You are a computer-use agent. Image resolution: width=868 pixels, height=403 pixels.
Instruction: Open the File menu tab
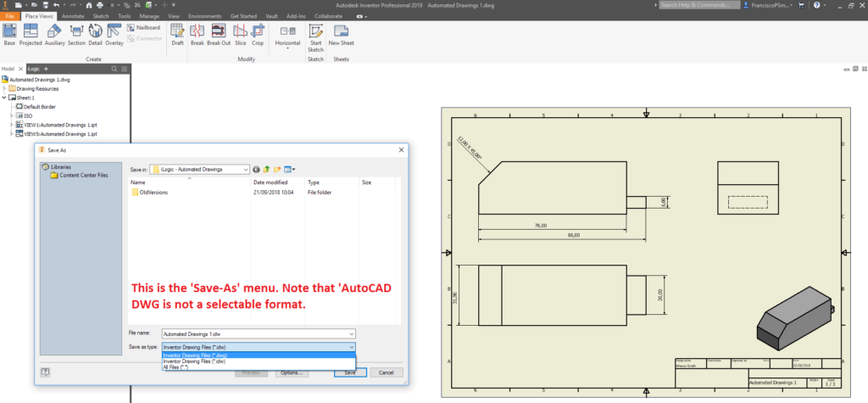10,17
